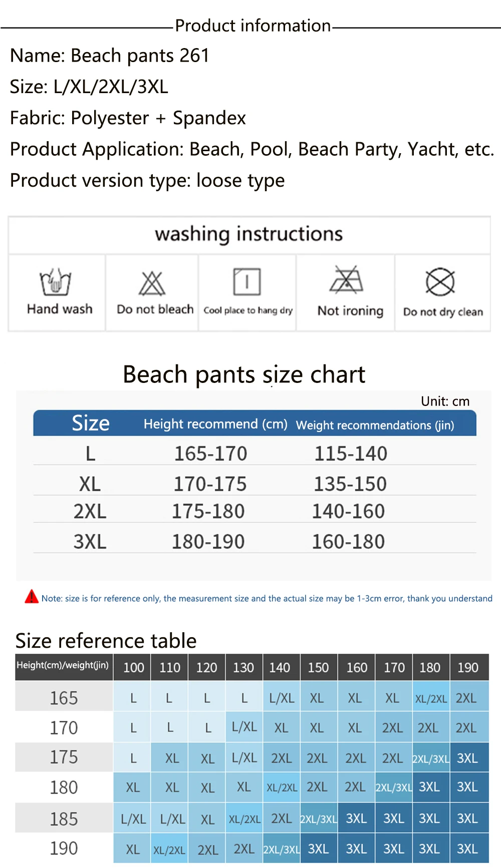The width and height of the screenshot is (501, 868).
Task: Click the 190 height row label
Action: tap(64, 848)
